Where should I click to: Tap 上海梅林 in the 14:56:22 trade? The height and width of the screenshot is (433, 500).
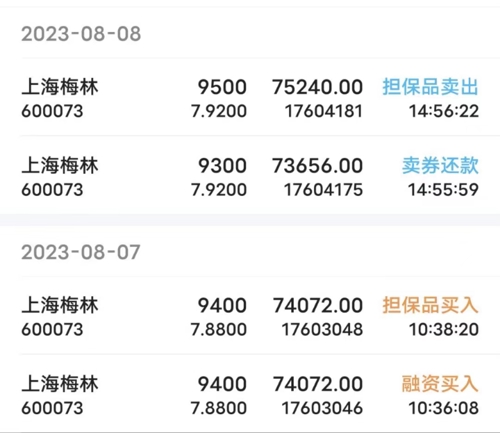click(x=60, y=87)
